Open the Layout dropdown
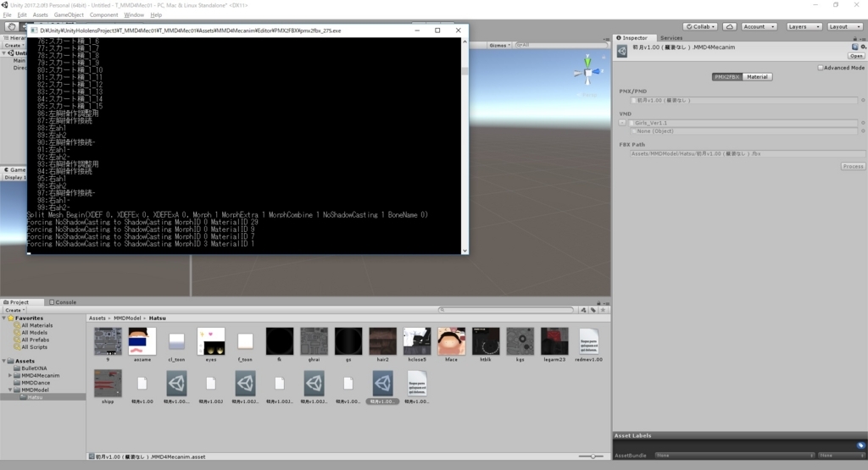Image resolution: width=868 pixels, height=470 pixels. point(844,26)
